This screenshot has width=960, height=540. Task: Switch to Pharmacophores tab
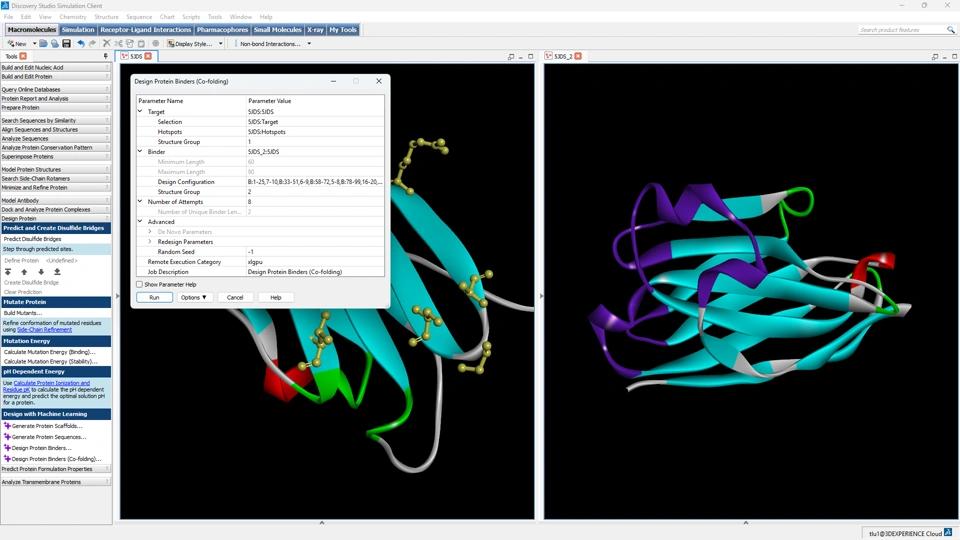(x=222, y=29)
